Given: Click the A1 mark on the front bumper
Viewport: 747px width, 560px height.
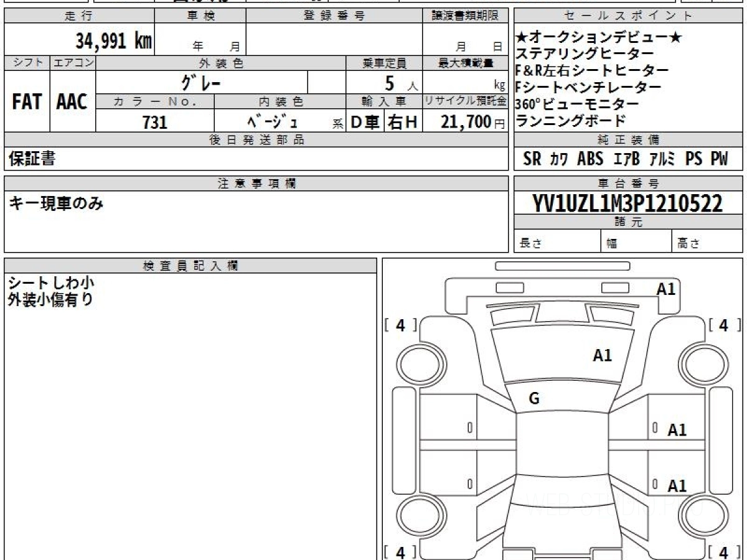Looking at the screenshot, I should [666, 289].
